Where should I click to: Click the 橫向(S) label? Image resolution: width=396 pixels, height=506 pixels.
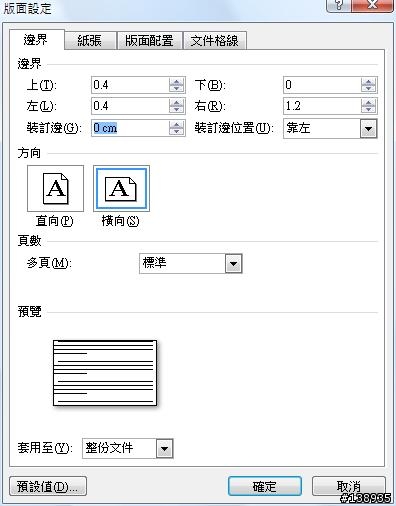[121, 221]
